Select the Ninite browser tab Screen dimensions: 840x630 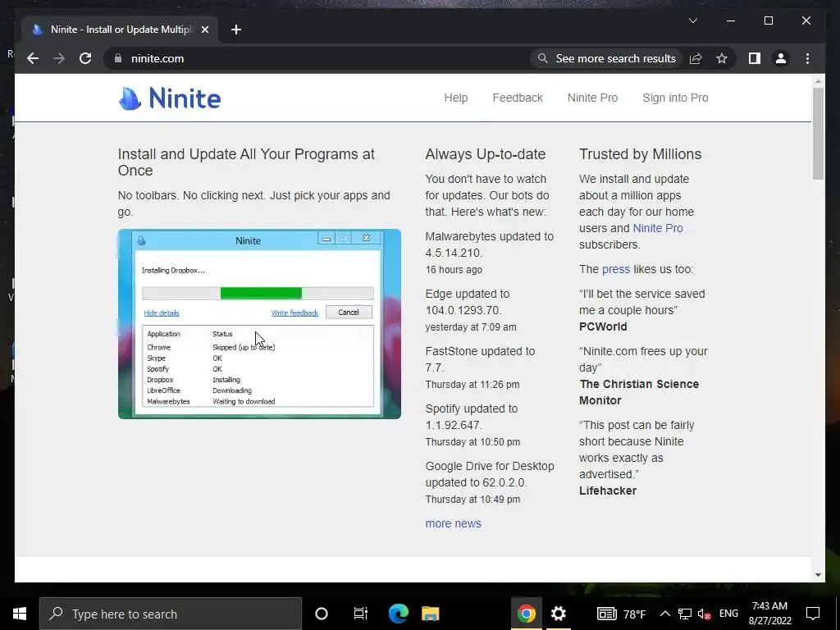click(120, 30)
